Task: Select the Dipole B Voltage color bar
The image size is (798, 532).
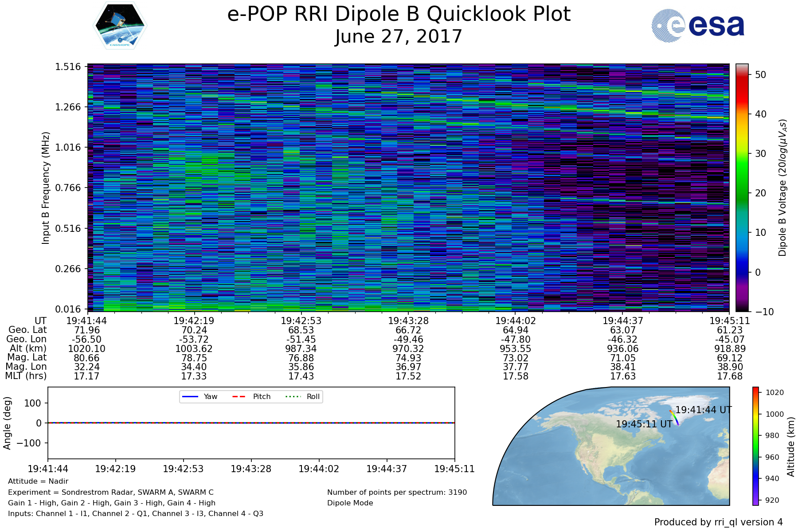Action: point(742,188)
